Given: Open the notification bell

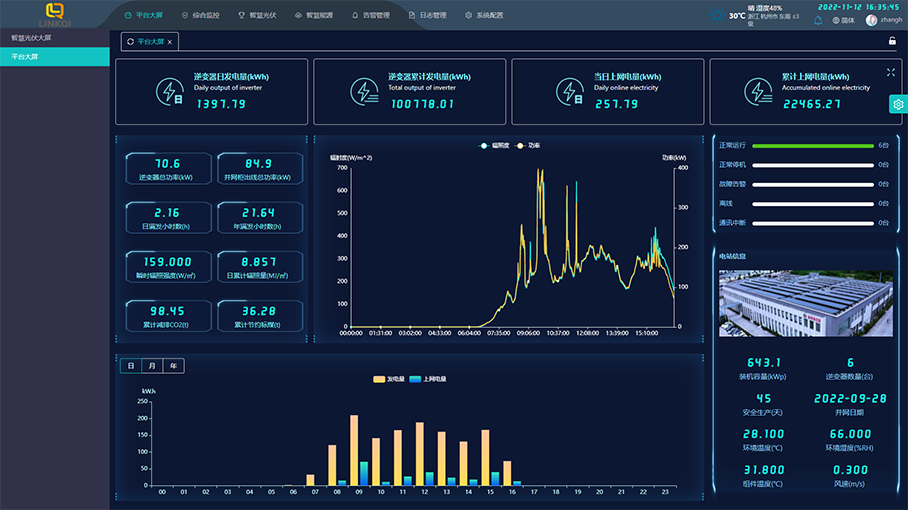Looking at the screenshot, I should pyautogui.click(x=818, y=20).
